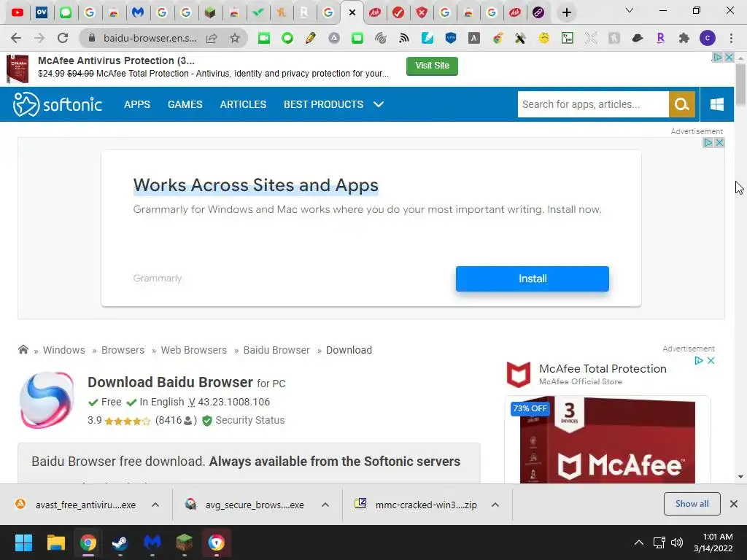
Task: Click the address bar URL
Action: click(150, 38)
